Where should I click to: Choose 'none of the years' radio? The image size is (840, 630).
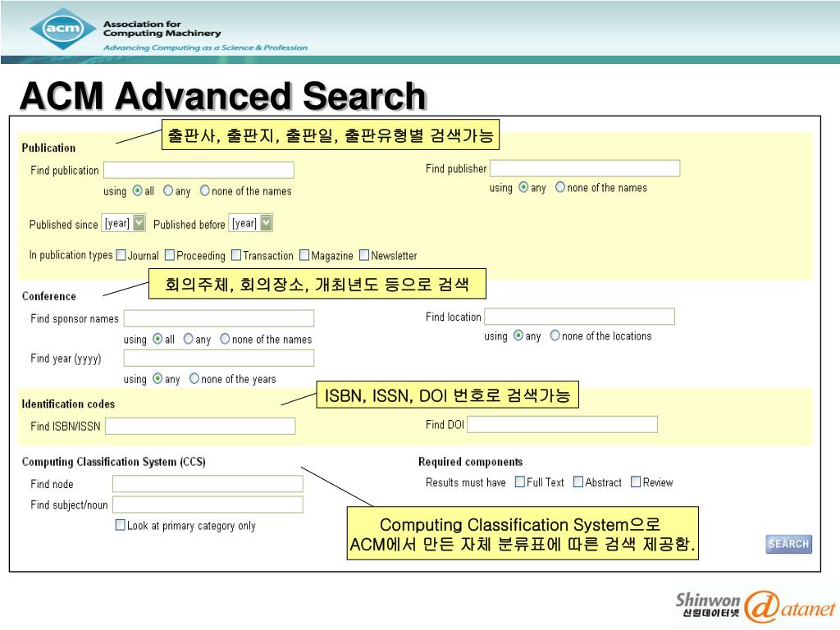tap(194, 379)
